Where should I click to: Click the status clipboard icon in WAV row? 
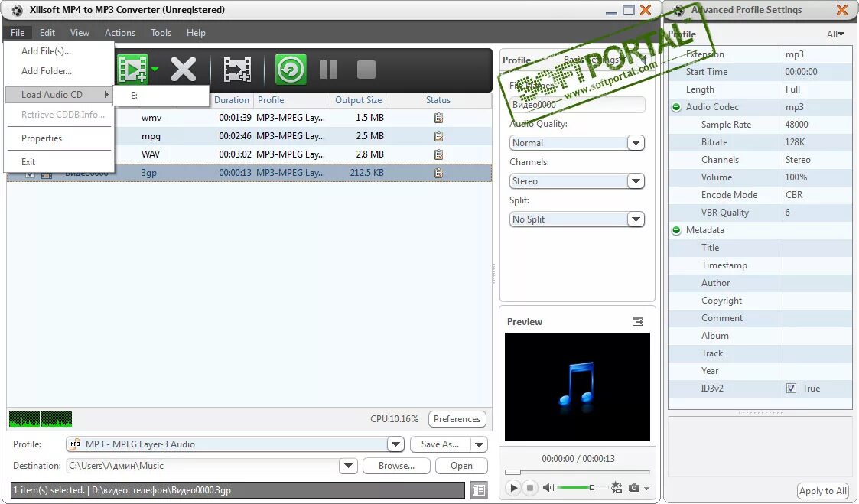438,154
